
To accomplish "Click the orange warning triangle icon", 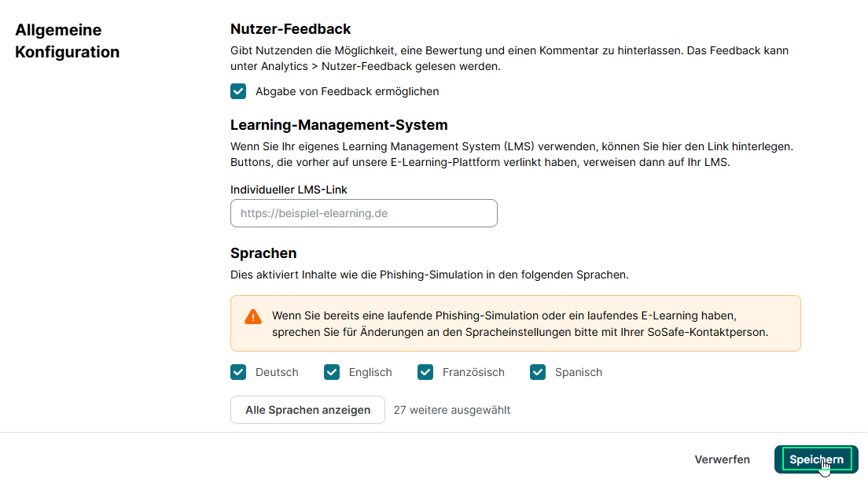I will click(253, 316).
